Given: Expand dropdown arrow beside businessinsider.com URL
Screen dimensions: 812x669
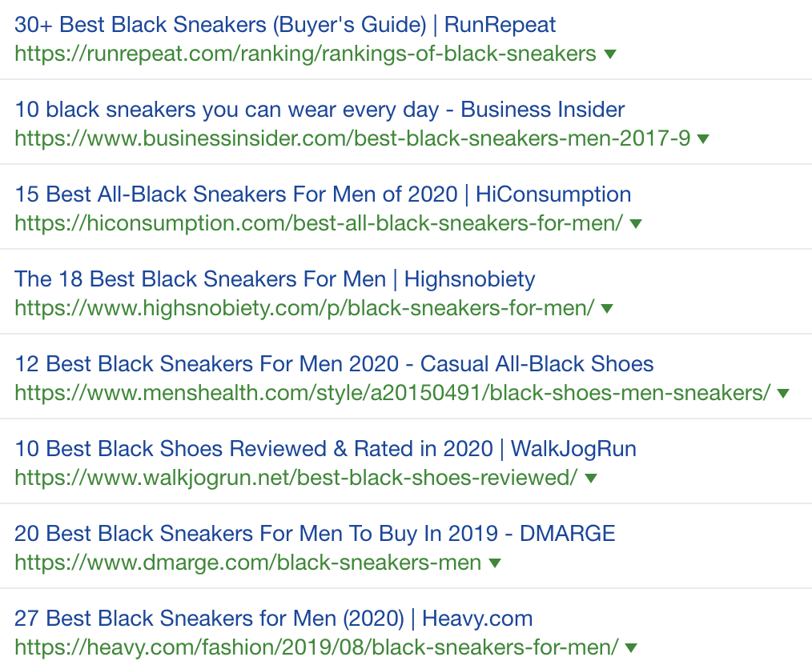Looking at the screenshot, I should pos(703,138).
